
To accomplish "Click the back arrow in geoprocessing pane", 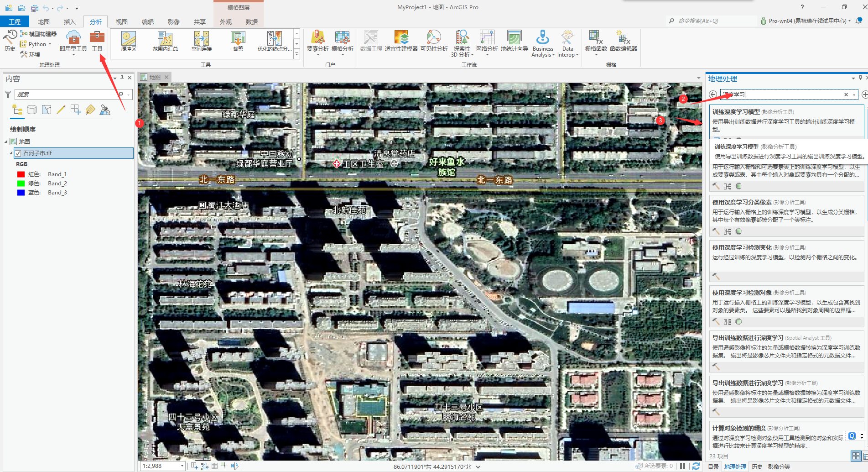I will pos(713,94).
